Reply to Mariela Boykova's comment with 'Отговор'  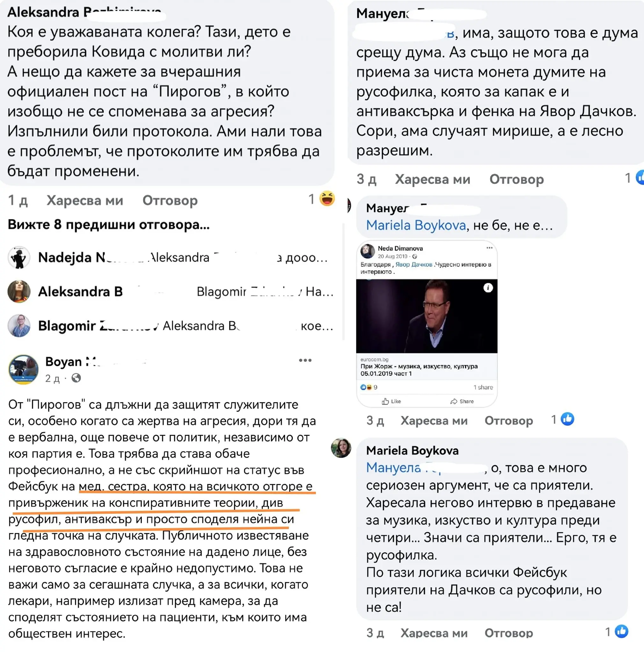509,633
